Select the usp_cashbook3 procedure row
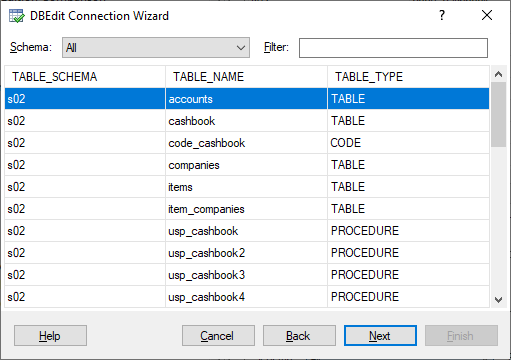This screenshot has width=511, height=360. [247, 275]
